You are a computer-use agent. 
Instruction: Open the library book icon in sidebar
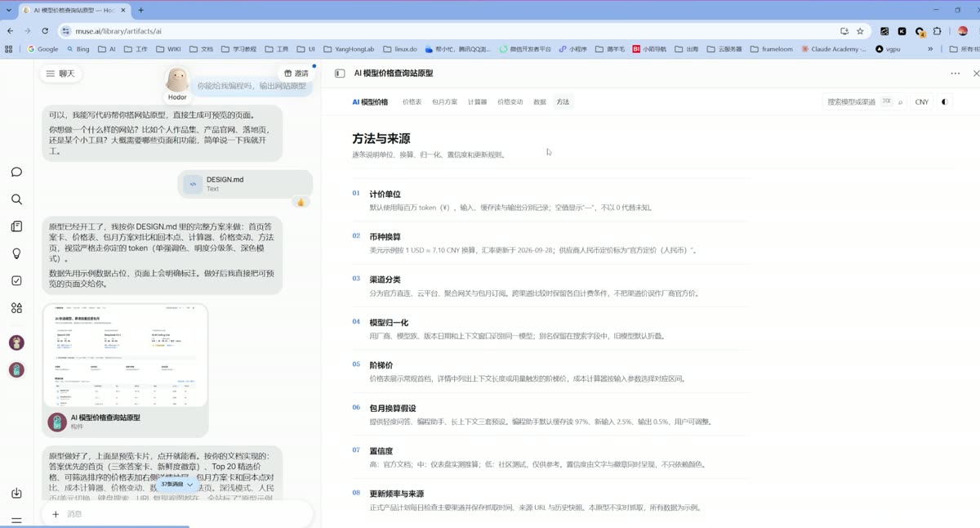point(16,226)
